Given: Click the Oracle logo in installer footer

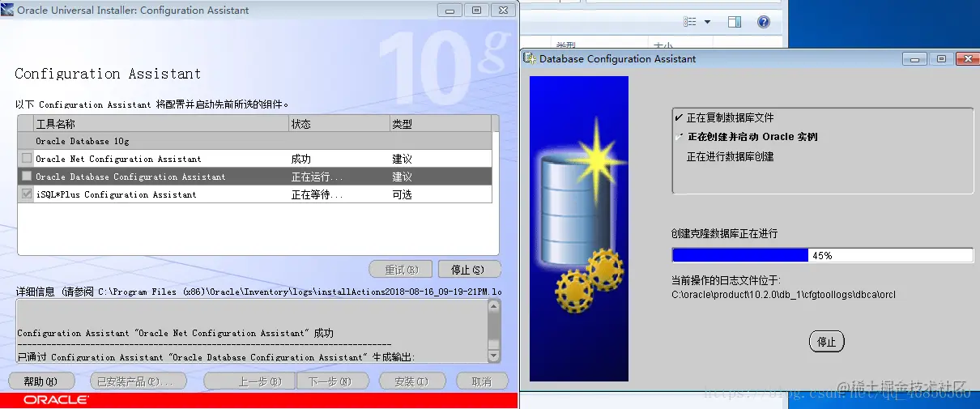Looking at the screenshot, I should point(56,400).
